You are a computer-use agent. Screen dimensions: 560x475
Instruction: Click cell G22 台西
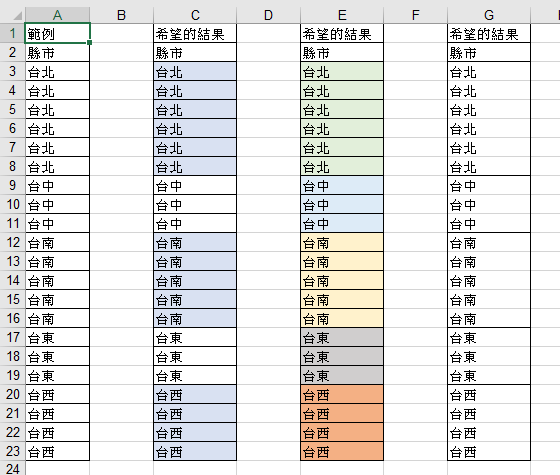[x=489, y=432]
